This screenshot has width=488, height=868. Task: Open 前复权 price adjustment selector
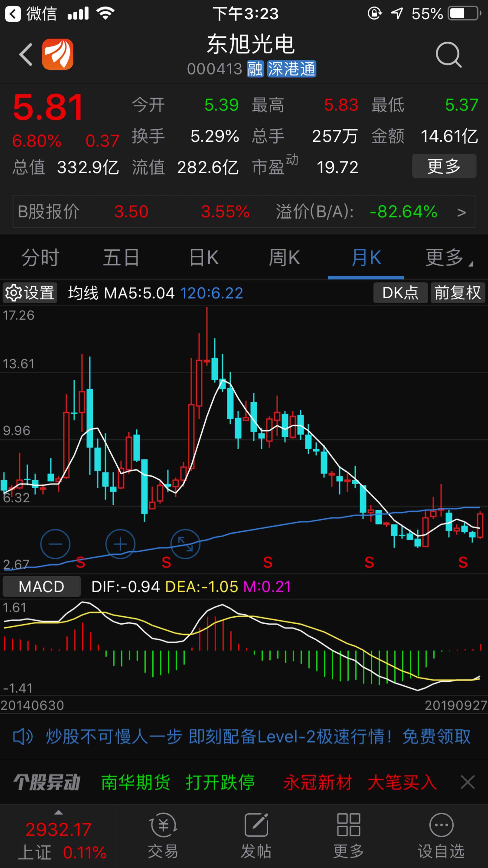tap(458, 293)
